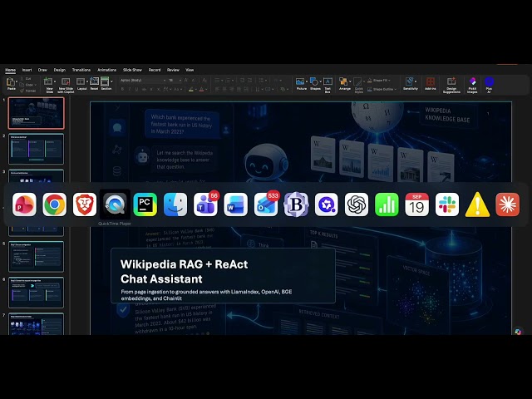Open Pickit Images add-in
The width and height of the screenshot is (532, 399).
coord(472,85)
